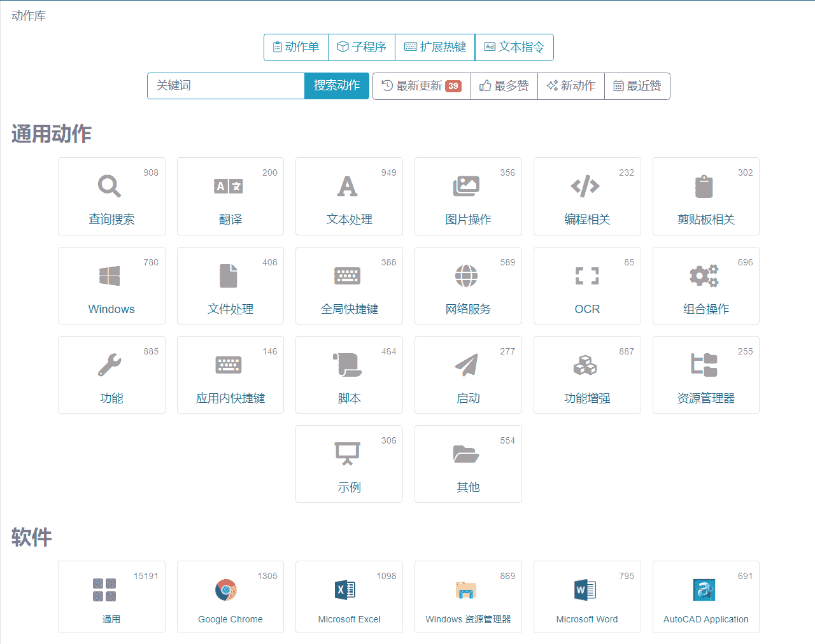Select the 功能 wrench icon
This screenshot has width=815, height=644.
coord(110,365)
